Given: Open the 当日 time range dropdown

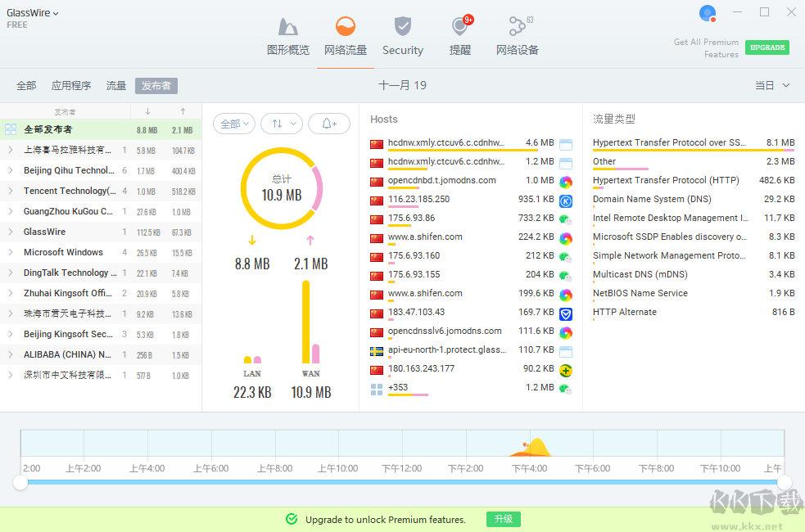Looking at the screenshot, I should click(772, 86).
